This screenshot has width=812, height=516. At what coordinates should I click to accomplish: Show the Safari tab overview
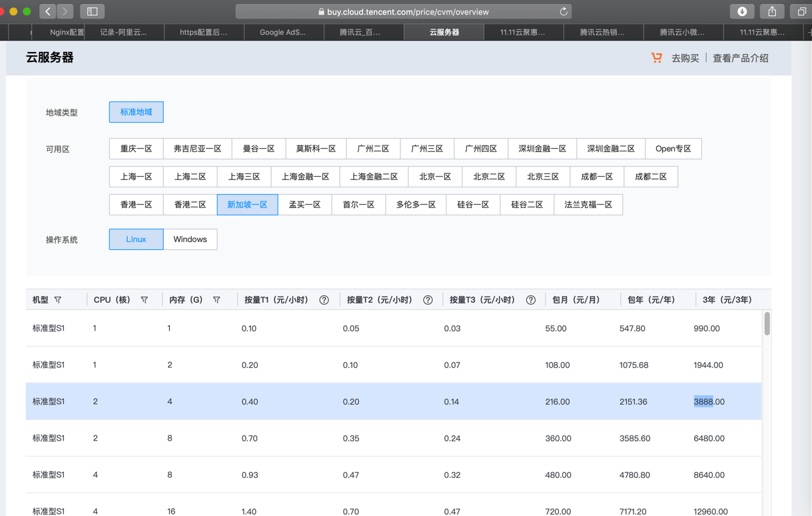click(x=801, y=11)
